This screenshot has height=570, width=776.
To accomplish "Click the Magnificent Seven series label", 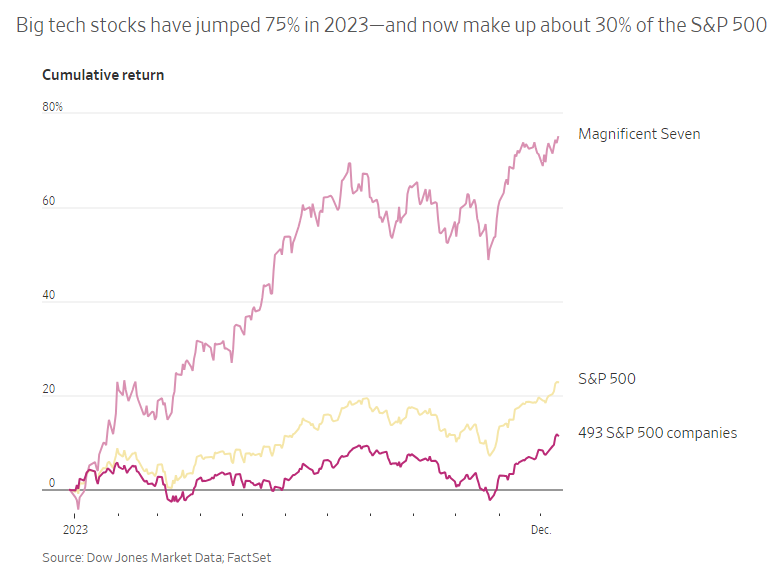I will coord(639,134).
